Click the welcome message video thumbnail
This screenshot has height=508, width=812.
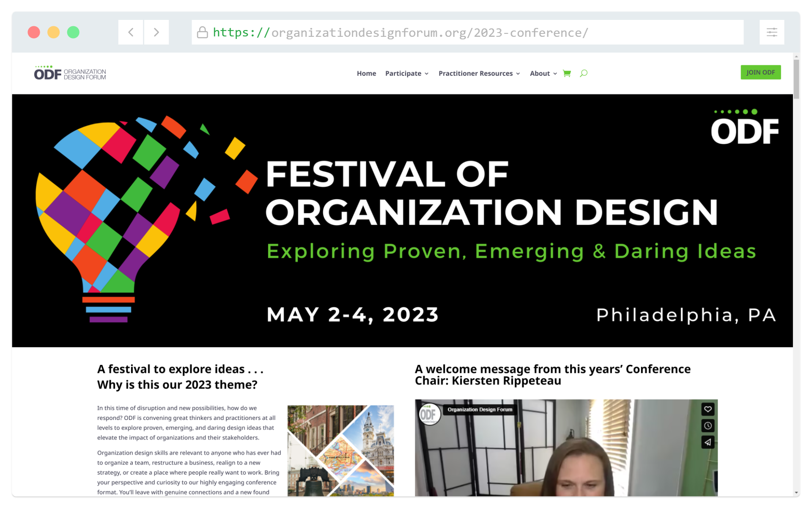566,447
